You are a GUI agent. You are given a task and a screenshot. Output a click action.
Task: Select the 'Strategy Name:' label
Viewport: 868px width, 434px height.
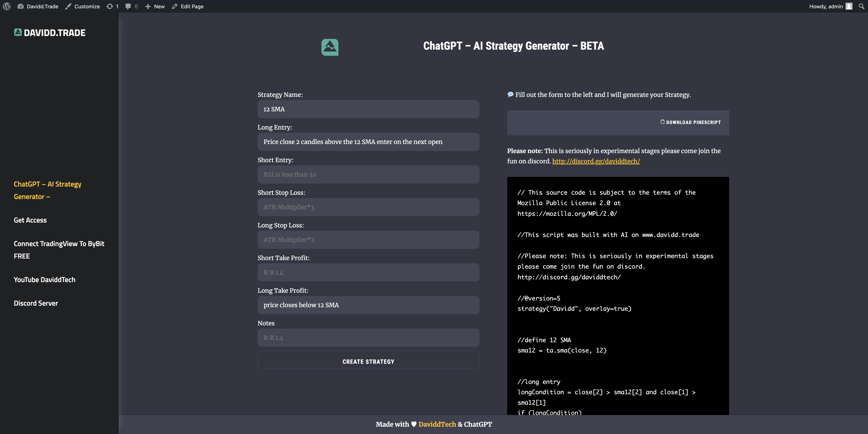point(280,95)
